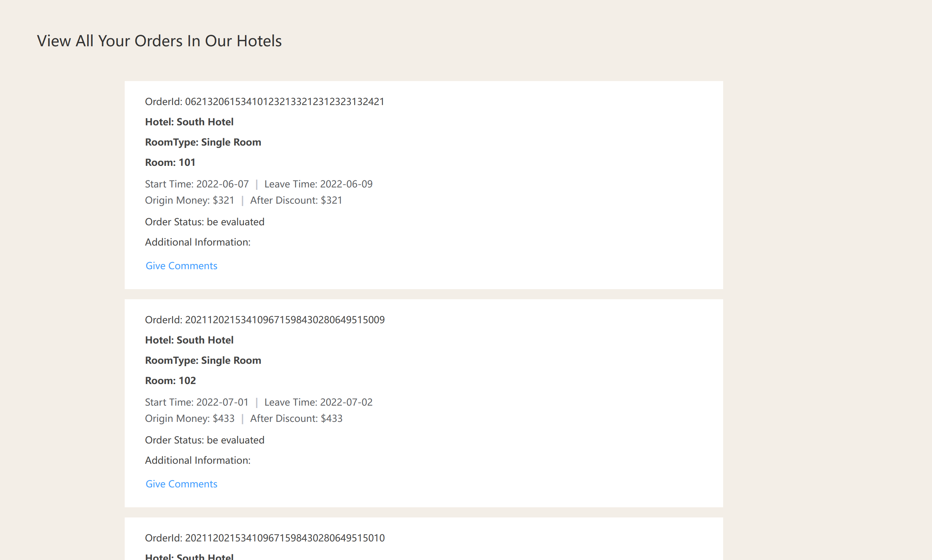The width and height of the screenshot is (932, 560).
Task: Click 'RoomType: Single Room' in Room 101 card
Action: 203,142
